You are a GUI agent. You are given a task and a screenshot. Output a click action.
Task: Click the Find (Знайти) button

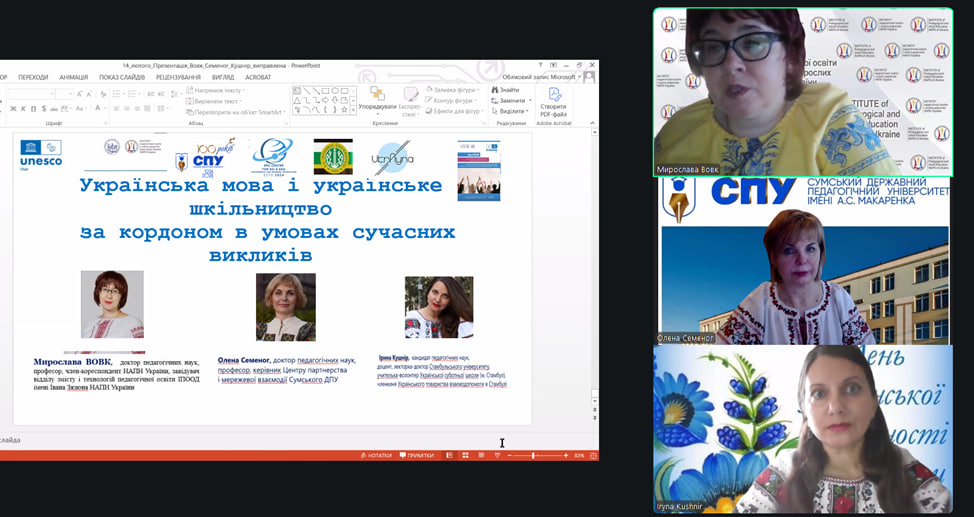[x=508, y=89]
